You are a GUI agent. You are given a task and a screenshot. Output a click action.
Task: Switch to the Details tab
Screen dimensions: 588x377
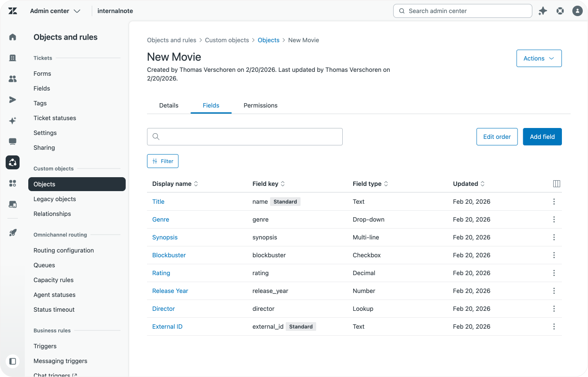[x=169, y=105]
